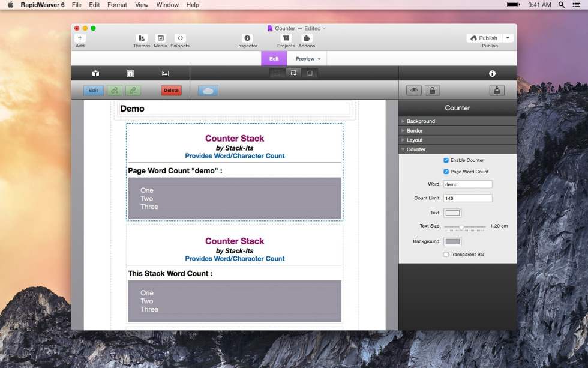Select the first dimmed view mode icon
Viewport: 588px width, 368px height.
point(277,73)
